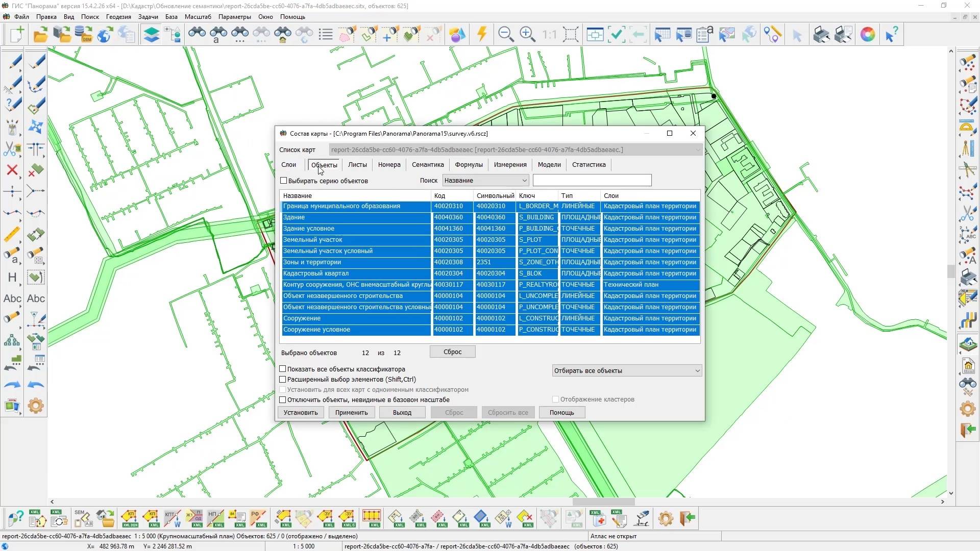The height and width of the screenshot is (551, 980).
Task: Click the red X delete tool
Action: click(x=12, y=170)
